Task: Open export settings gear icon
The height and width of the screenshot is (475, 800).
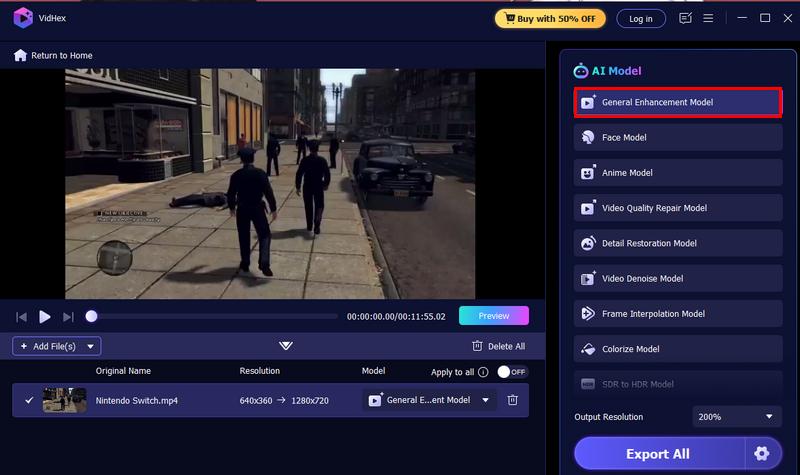Action: [x=762, y=454]
